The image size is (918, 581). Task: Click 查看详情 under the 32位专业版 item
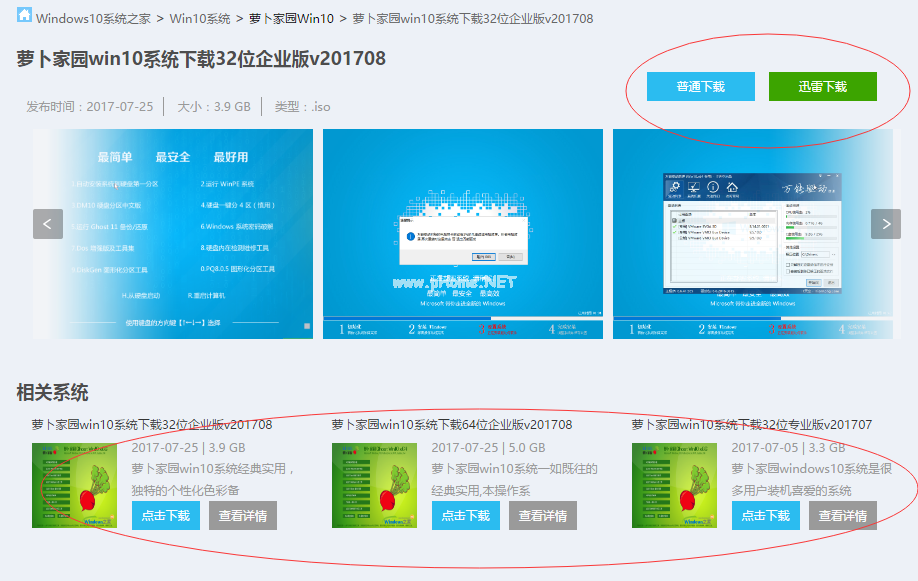(845, 517)
